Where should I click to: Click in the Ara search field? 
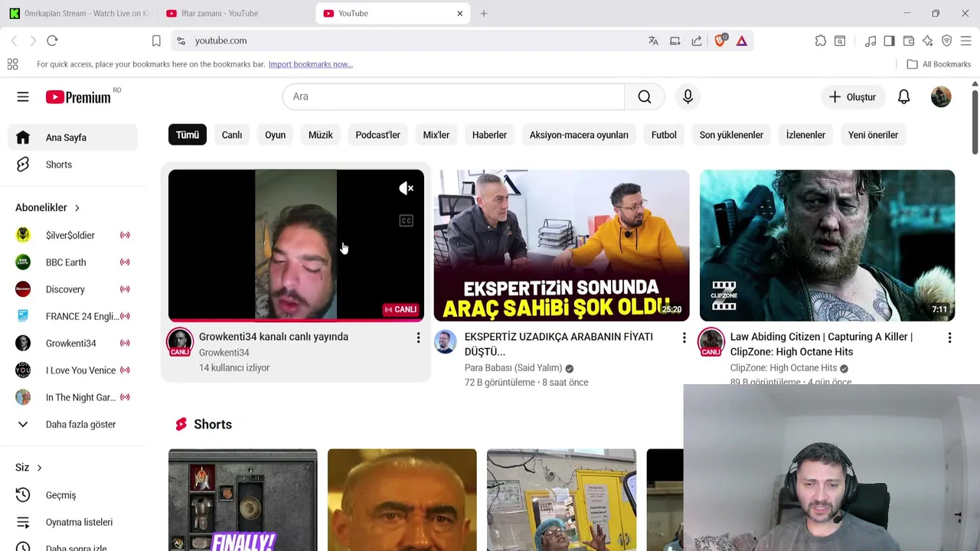pos(453,97)
